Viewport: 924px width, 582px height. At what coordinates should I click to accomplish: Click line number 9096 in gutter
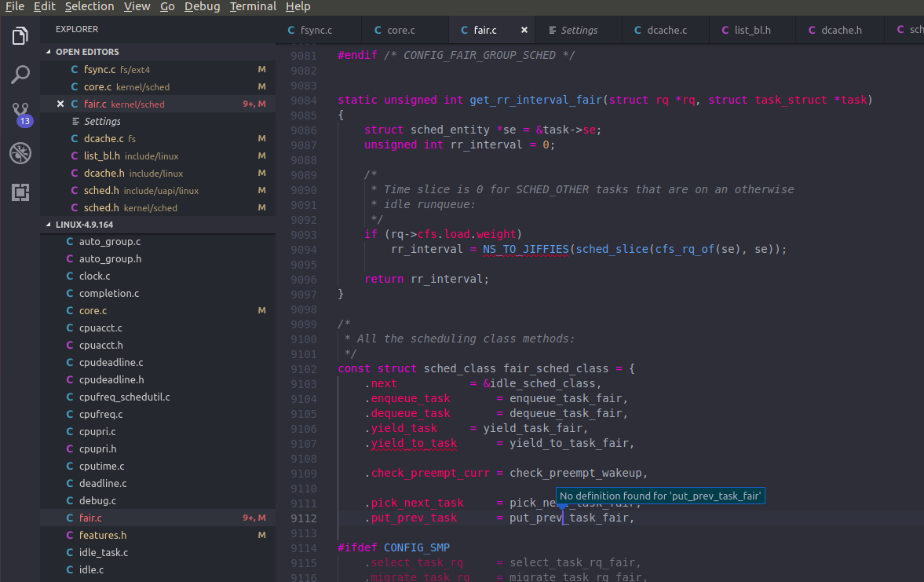[x=303, y=279]
